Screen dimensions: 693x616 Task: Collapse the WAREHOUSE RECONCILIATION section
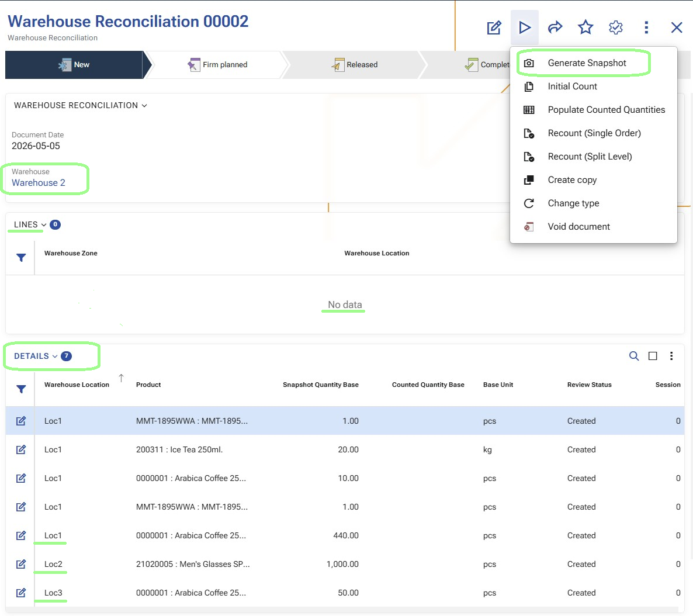pos(144,106)
